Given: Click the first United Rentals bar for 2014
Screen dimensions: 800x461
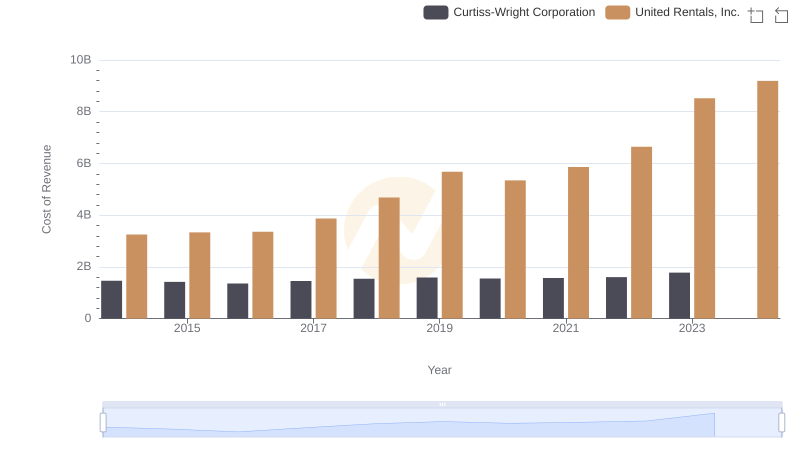Looking at the screenshot, I should 137,276.
